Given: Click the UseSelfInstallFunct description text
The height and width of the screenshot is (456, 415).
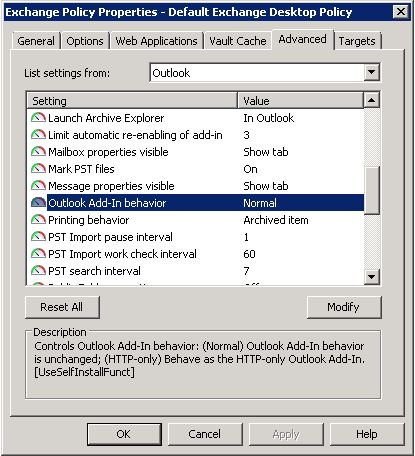Looking at the screenshot, I should [84, 372].
